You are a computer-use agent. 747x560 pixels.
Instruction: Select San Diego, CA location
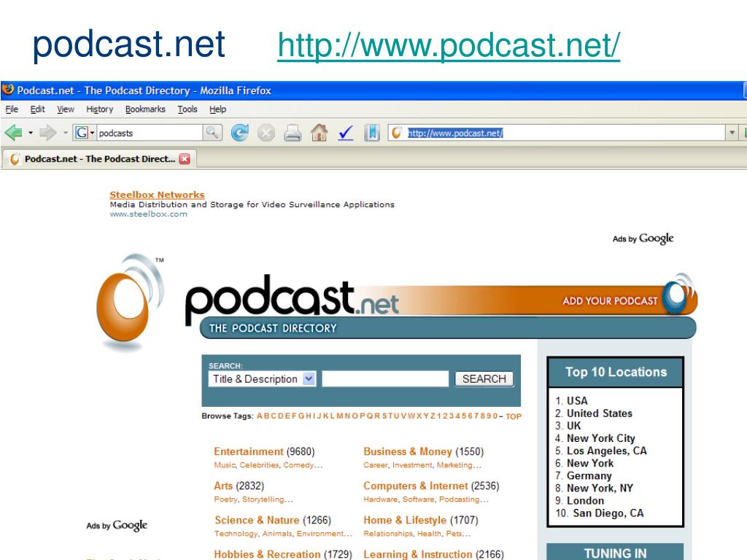[x=608, y=513]
